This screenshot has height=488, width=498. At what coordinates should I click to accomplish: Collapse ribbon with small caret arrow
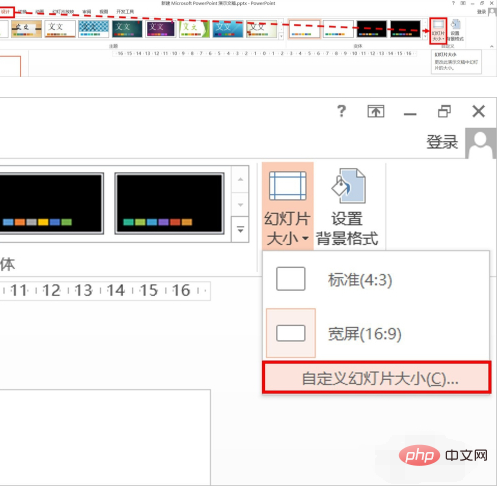click(491, 46)
